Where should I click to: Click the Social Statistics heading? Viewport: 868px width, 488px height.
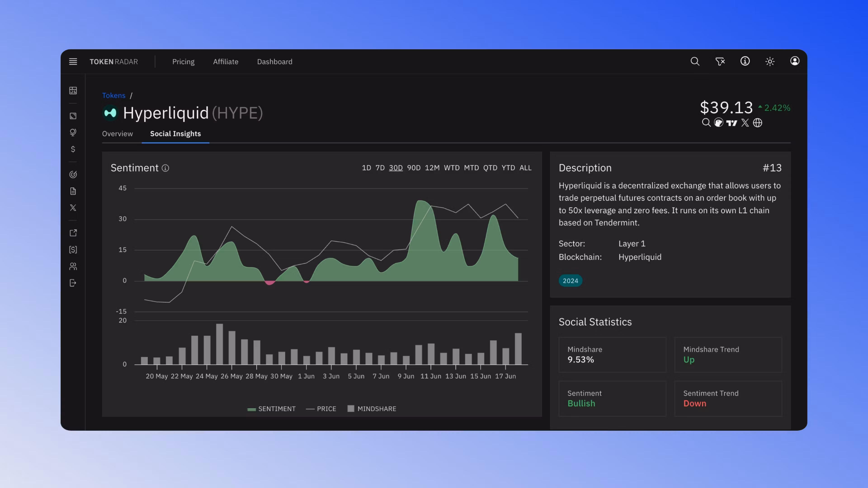coord(595,322)
